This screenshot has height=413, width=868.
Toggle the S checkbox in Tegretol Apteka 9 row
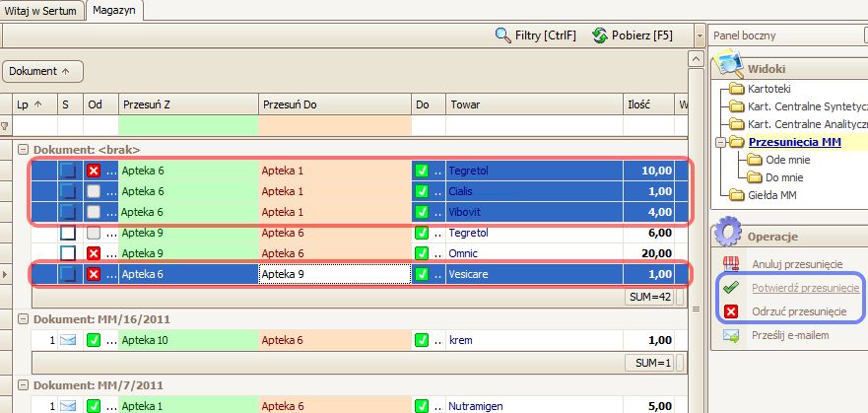tap(69, 234)
